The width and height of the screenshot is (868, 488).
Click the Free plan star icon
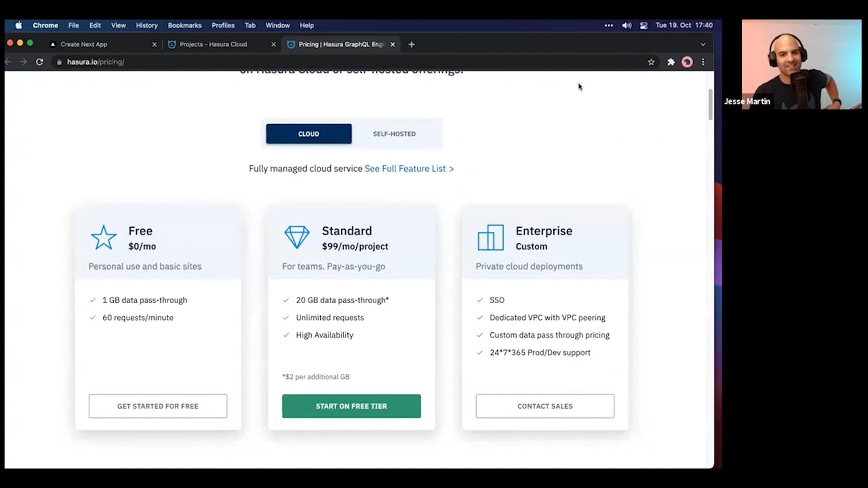tap(104, 238)
